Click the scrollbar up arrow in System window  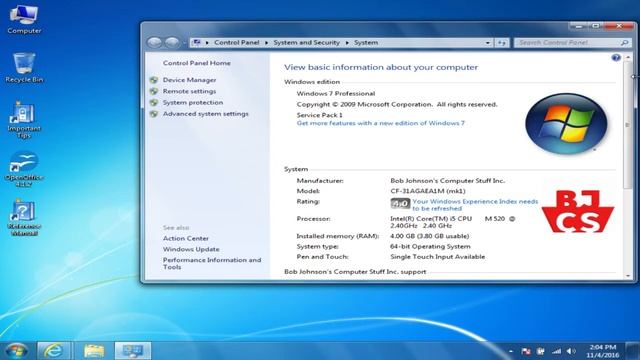point(628,58)
